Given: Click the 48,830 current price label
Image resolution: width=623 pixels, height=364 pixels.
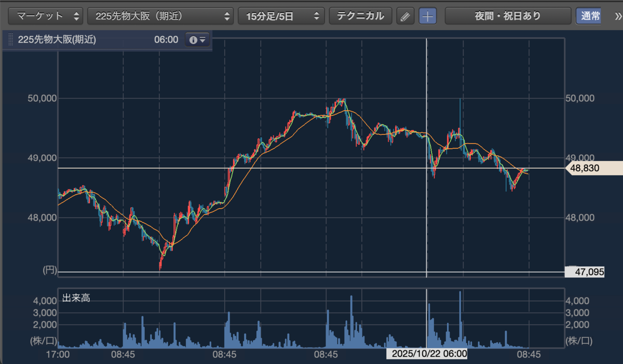Looking at the screenshot, I should coord(594,169).
